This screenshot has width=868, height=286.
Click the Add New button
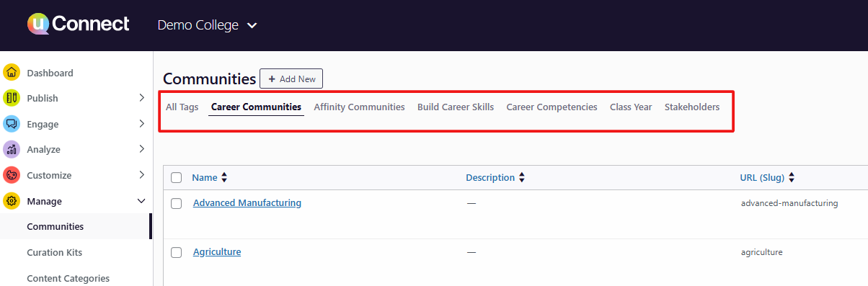[291, 79]
